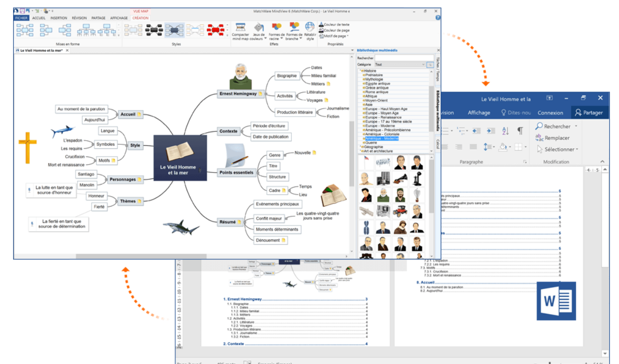
Task: Click the Partager button in Word
Action: 589,113
